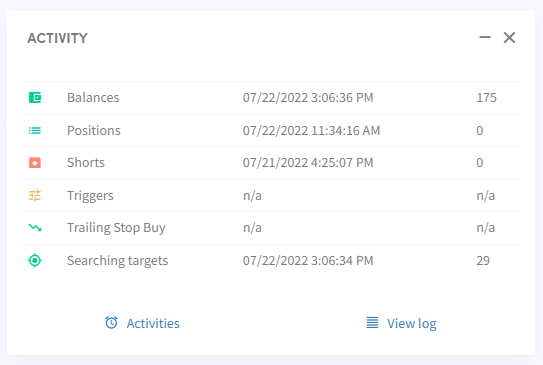This screenshot has height=365, width=543.
Task: Click the orange Triggers sliders icon
Action: point(35,196)
